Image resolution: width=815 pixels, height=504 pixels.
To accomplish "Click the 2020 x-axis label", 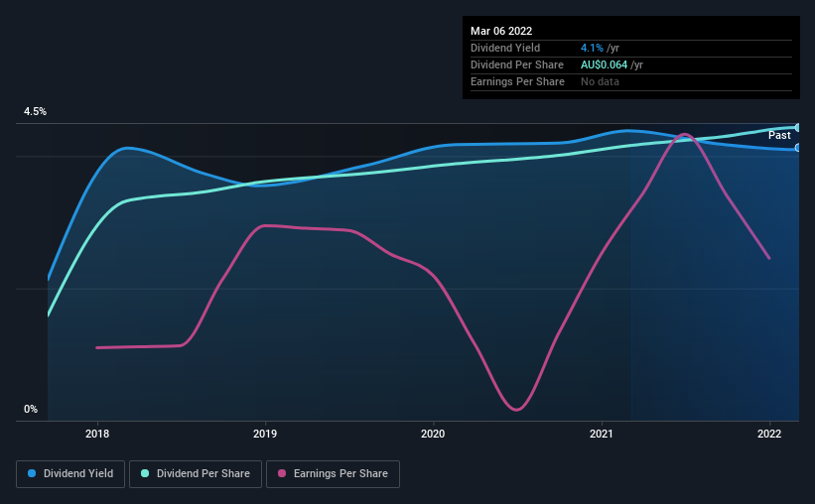I will pos(433,434).
